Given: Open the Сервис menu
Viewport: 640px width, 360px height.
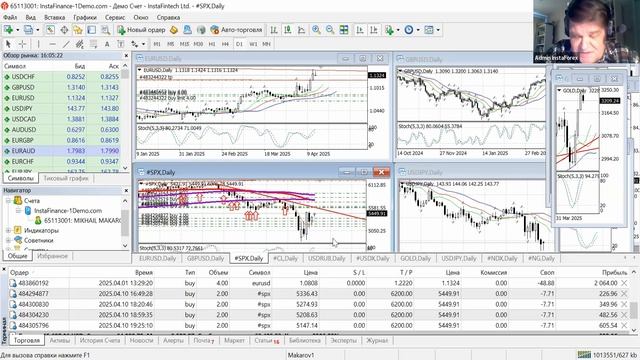Looking at the screenshot, I should 115,18.
